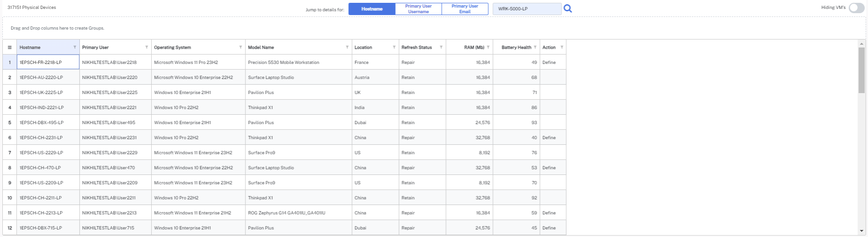This screenshot has width=868, height=237.
Task: Select the Hostname search tab
Action: tap(372, 9)
